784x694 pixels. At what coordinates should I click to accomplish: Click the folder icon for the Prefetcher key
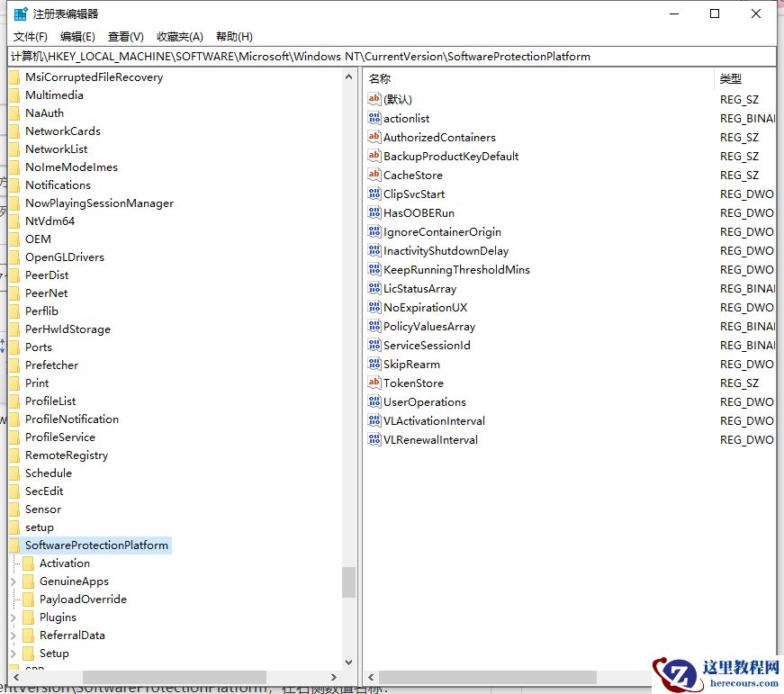point(16,365)
